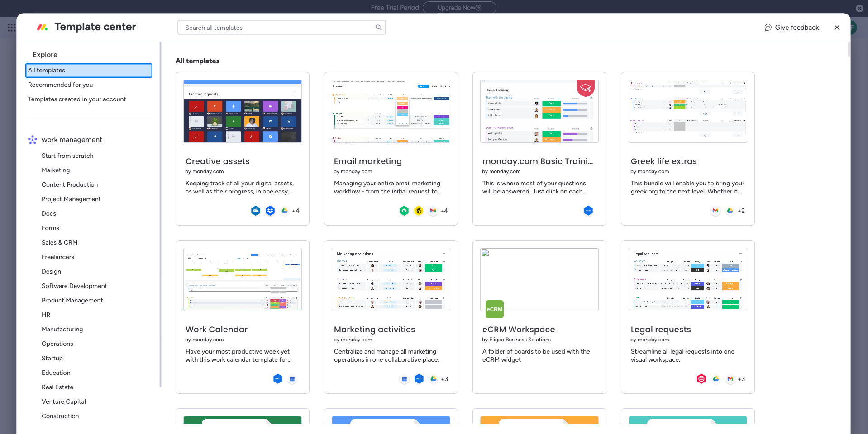Open the Sales & CRM category
Viewport: 868px width, 434px height.
59,243
